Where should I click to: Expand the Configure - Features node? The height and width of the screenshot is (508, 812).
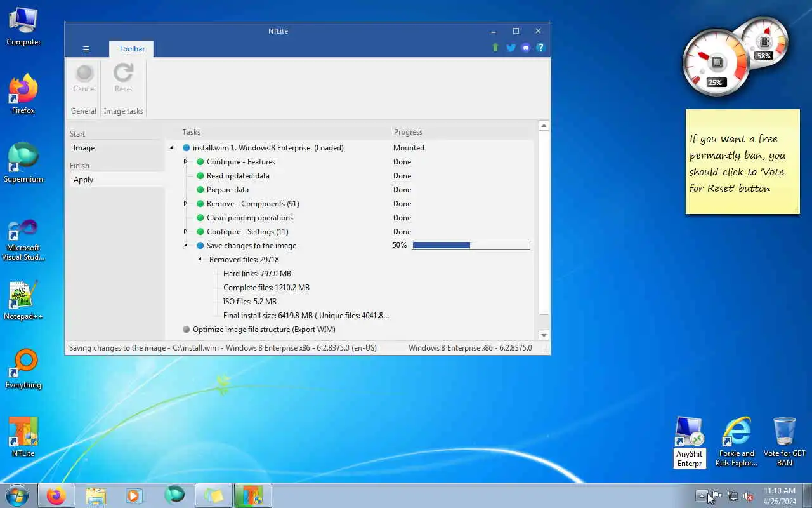click(x=186, y=162)
